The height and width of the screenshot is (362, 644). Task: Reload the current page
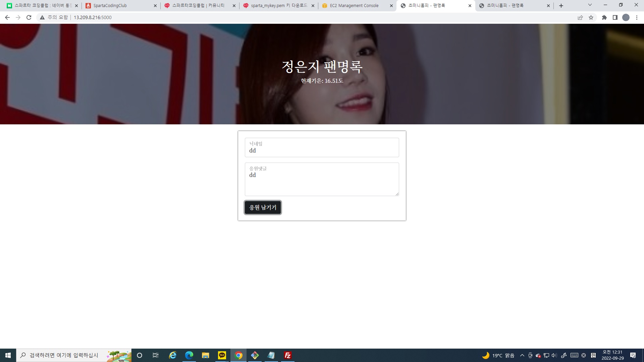pos(29,17)
